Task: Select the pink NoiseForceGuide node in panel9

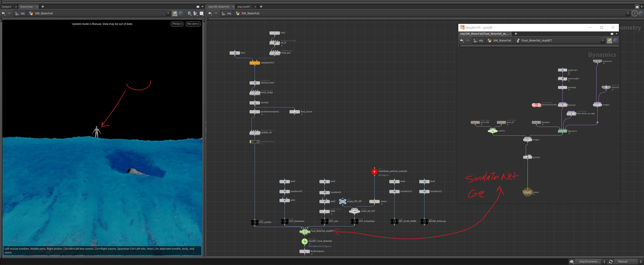Action: [536, 105]
